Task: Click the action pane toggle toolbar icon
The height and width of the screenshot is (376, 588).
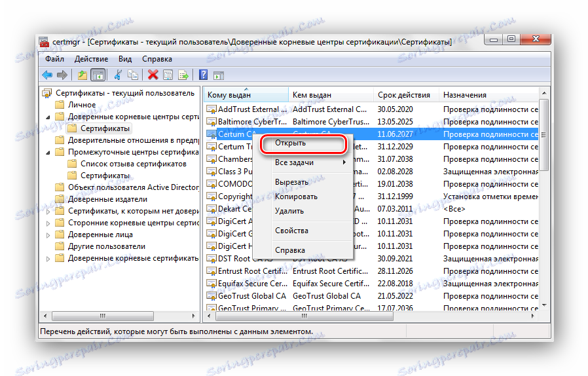Action: pyautogui.click(x=218, y=75)
